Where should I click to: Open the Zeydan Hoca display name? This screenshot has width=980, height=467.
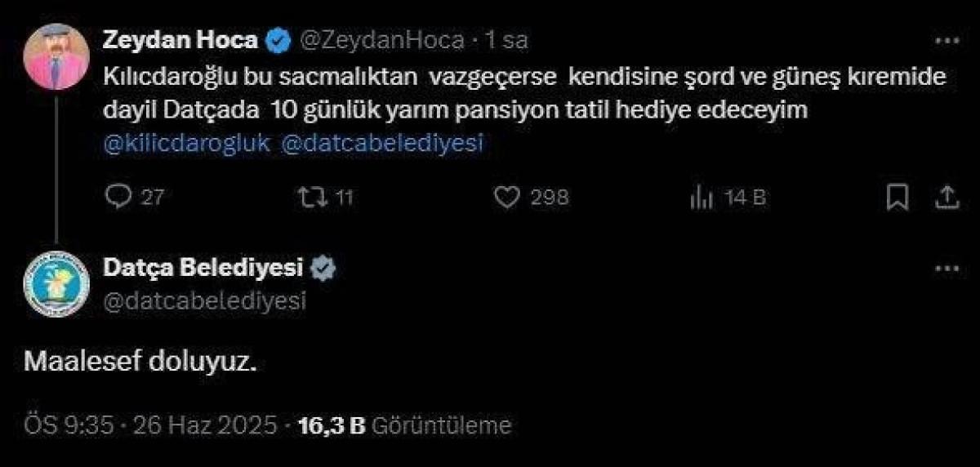pos(180,39)
